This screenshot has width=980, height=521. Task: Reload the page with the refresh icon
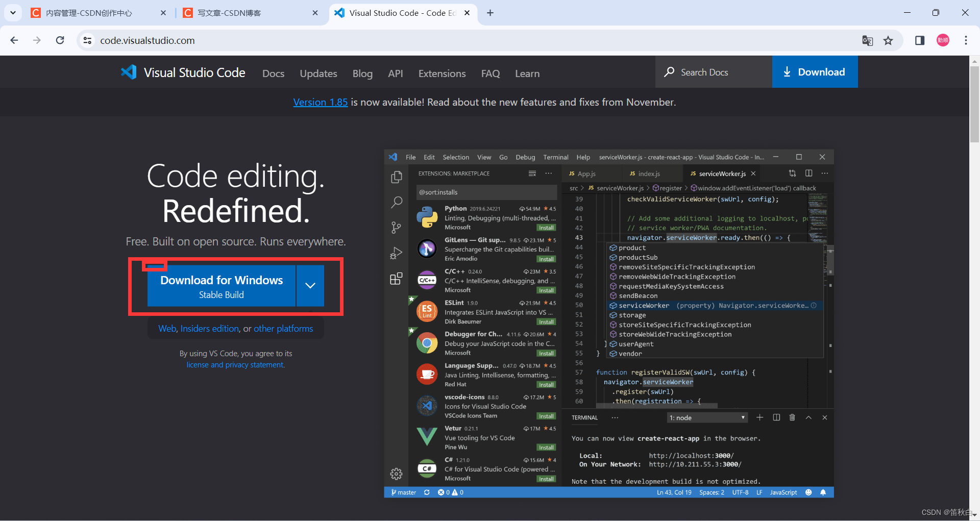tap(60, 40)
